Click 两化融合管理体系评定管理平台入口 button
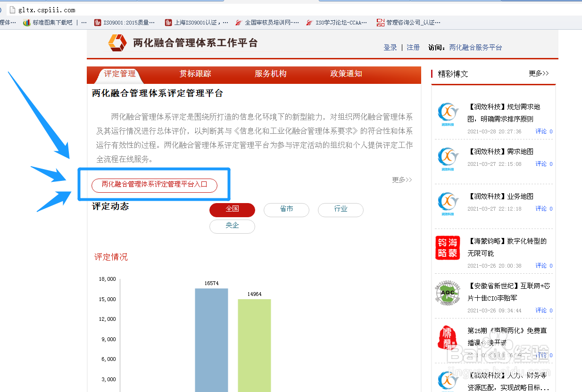 point(154,185)
